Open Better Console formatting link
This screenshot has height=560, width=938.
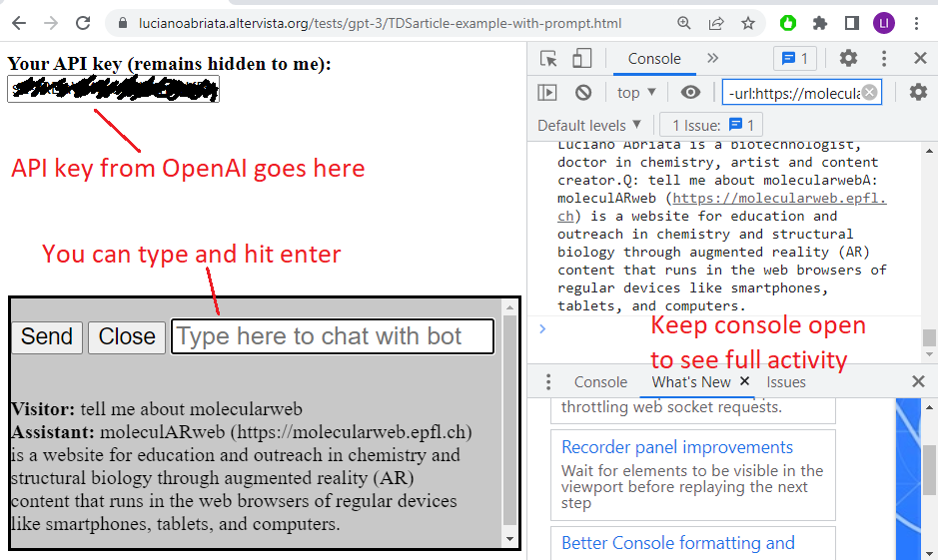(677, 543)
